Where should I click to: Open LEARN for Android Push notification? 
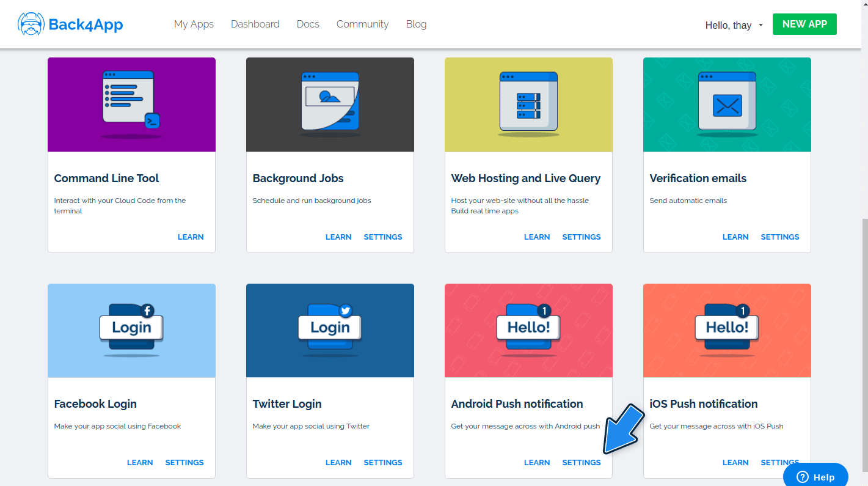(537, 462)
